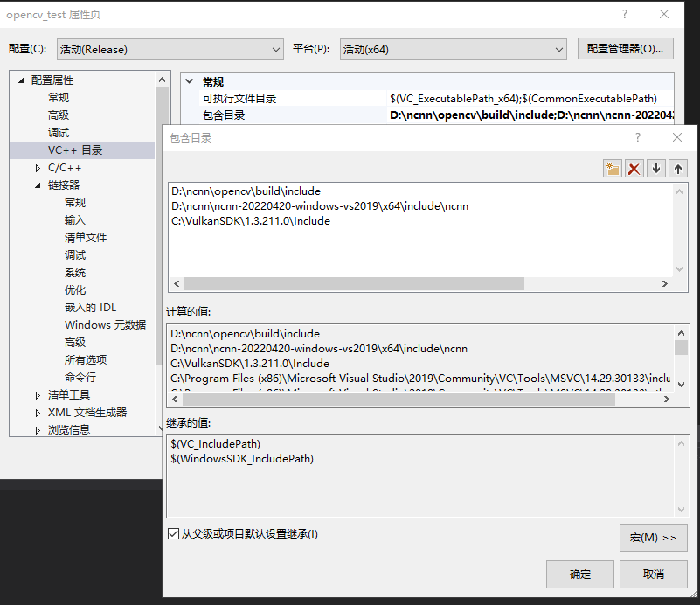Viewport: 700px width, 605px height.
Task: Select the ncnn-20220420 include path in edit list
Action: tap(320, 206)
